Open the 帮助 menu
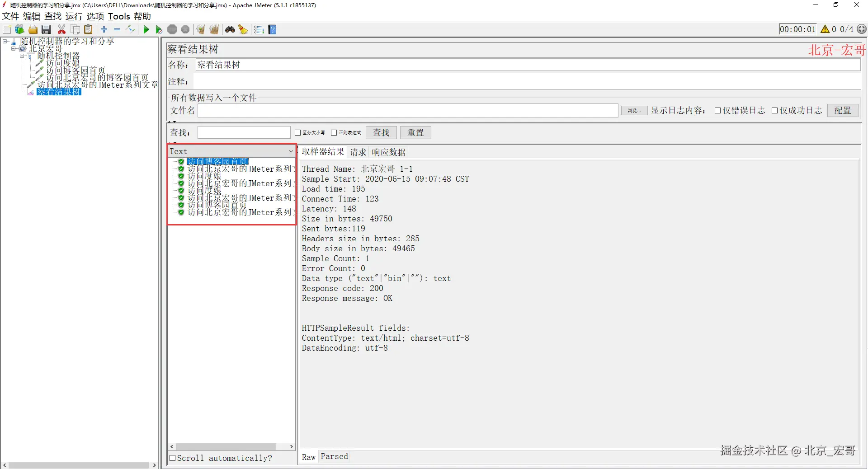The image size is (868, 469). [x=142, y=16]
